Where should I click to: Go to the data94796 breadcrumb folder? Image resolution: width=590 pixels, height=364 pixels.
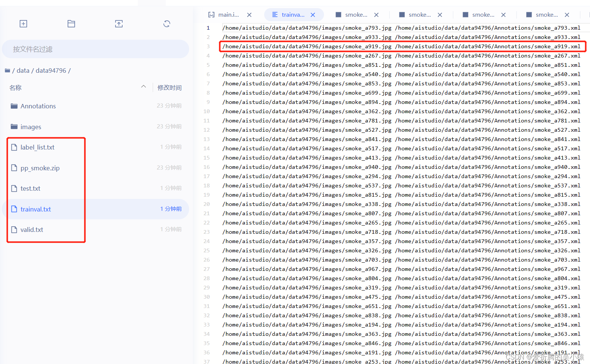[51, 70]
